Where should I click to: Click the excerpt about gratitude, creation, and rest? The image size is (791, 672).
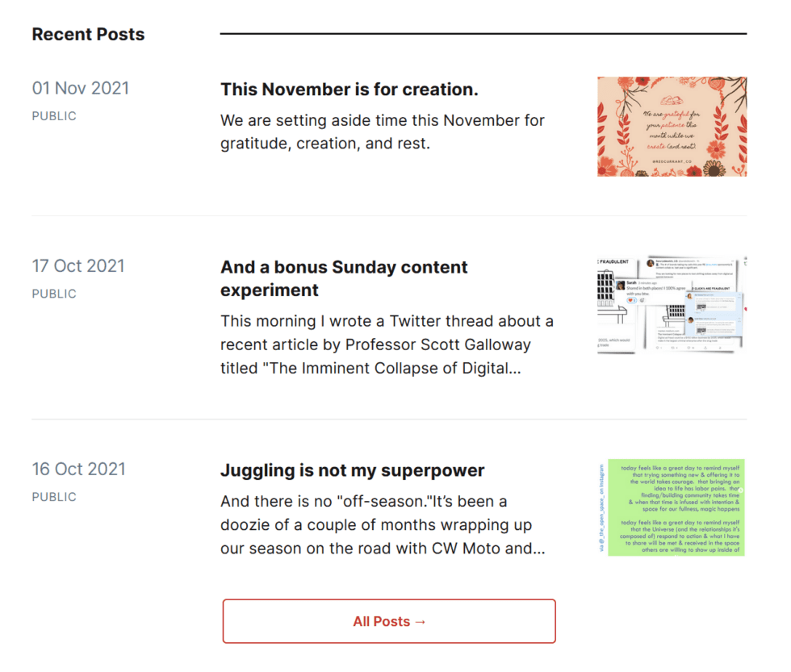tap(383, 131)
